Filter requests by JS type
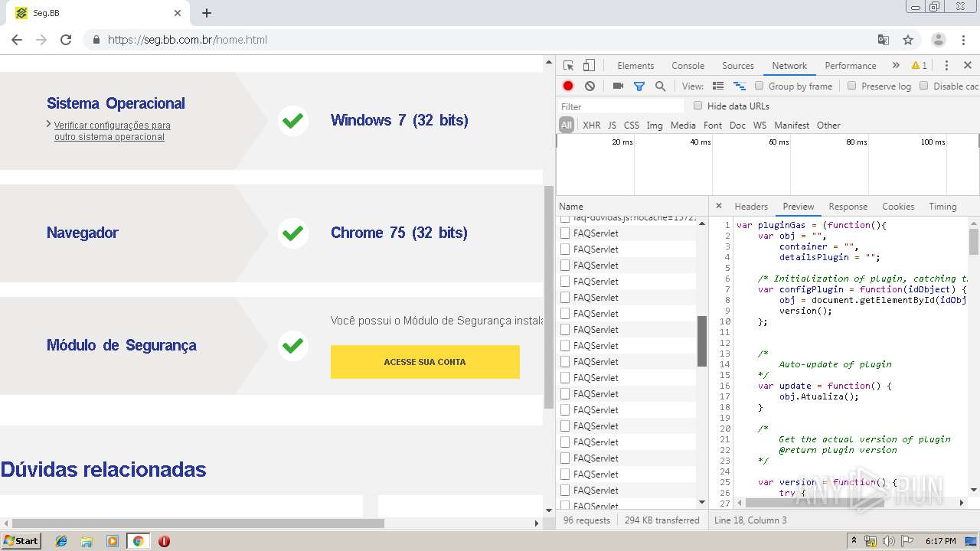This screenshot has height=551, width=980. point(612,126)
